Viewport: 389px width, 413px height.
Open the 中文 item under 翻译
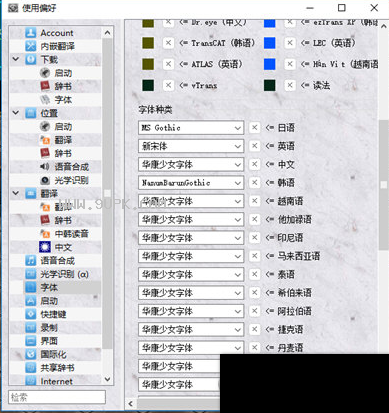(x=63, y=247)
